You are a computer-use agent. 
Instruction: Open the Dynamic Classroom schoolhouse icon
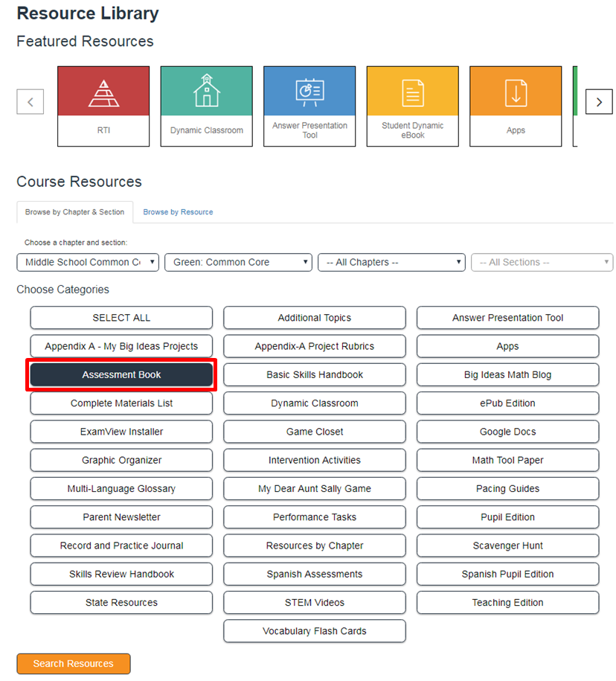pos(207,106)
